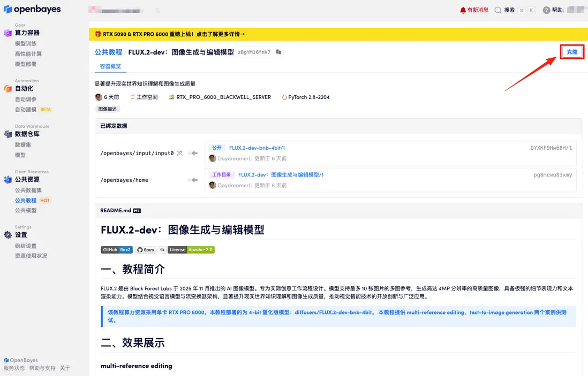Click the License Apache-2.0 badge

(x=191, y=250)
